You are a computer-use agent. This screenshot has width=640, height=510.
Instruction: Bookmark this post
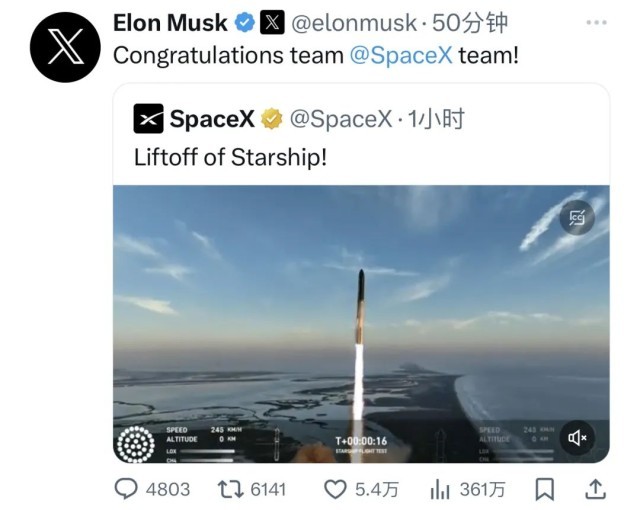[x=545, y=489]
